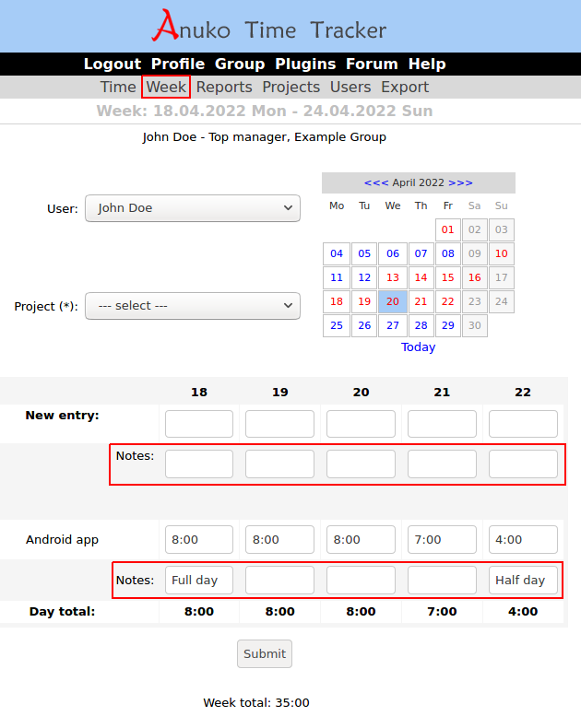Click the 'Full day' notes field
This screenshot has width=581, height=728.
(x=199, y=580)
